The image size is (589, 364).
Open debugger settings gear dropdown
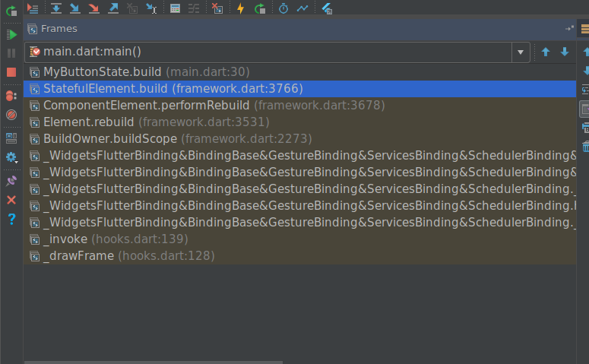click(11, 157)
